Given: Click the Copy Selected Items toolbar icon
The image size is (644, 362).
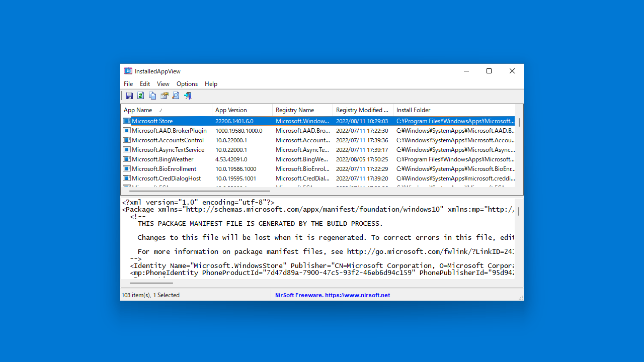Looking at the screenshot, I should coord(152,96).
